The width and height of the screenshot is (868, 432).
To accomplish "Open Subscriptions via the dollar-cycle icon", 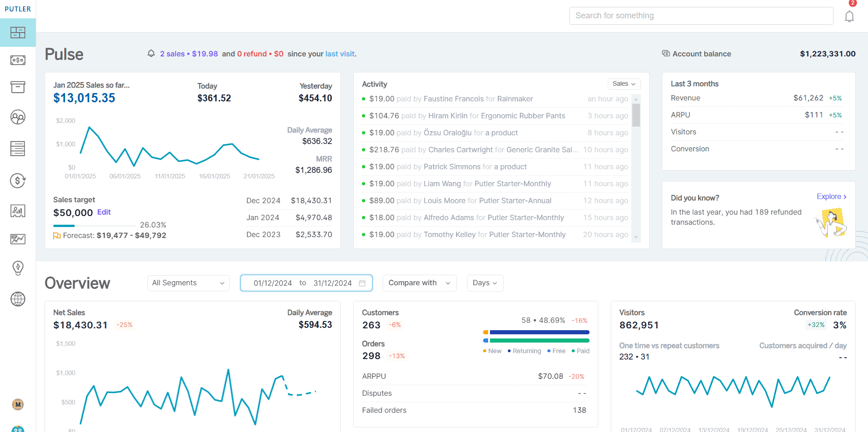I will [x=18, y=181].
